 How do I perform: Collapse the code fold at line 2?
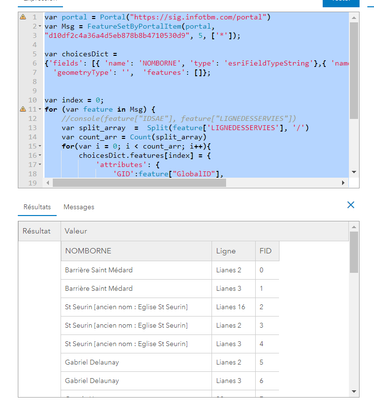pos(40,26)
